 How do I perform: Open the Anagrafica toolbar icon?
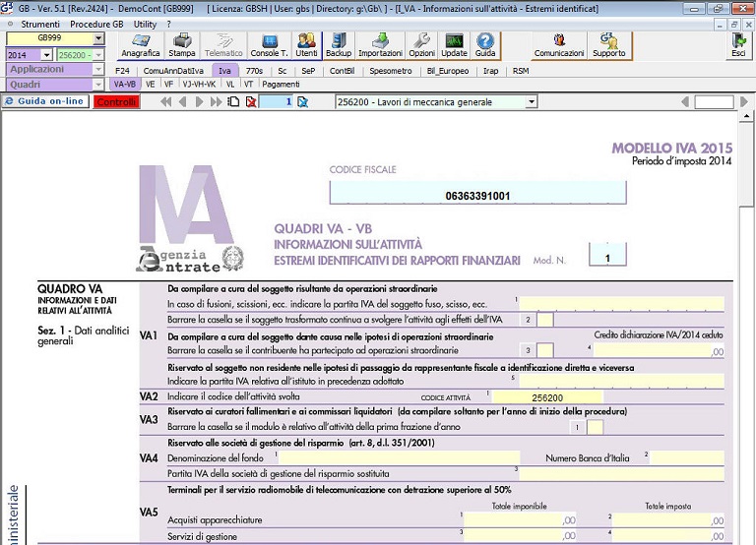[141, 46]
